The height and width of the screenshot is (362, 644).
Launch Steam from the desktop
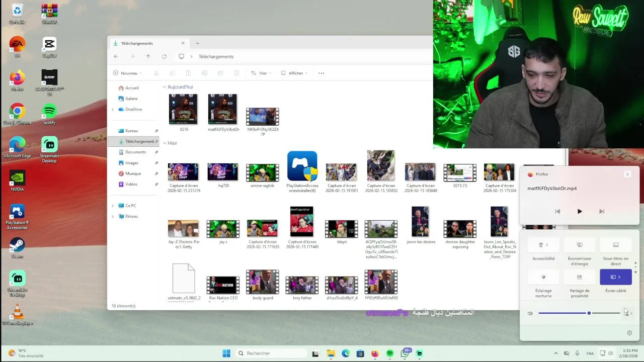tap(17, 247)
